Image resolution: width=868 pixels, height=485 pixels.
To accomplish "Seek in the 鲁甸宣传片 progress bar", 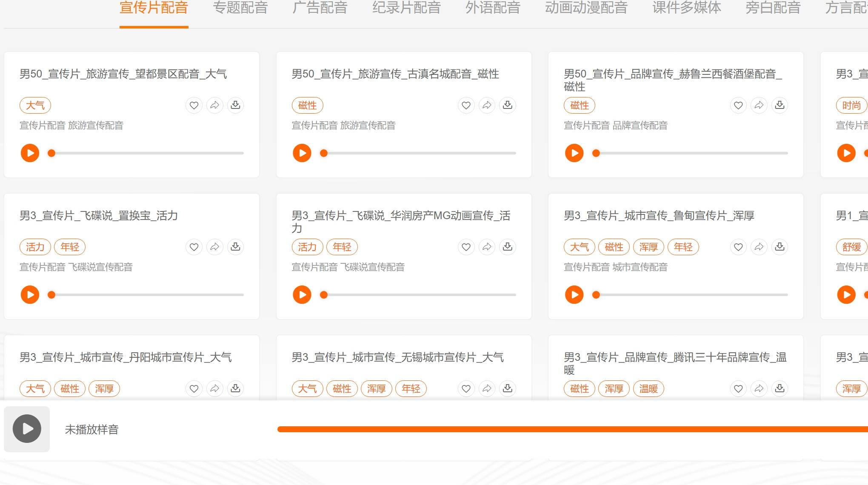I will [690, 295].
